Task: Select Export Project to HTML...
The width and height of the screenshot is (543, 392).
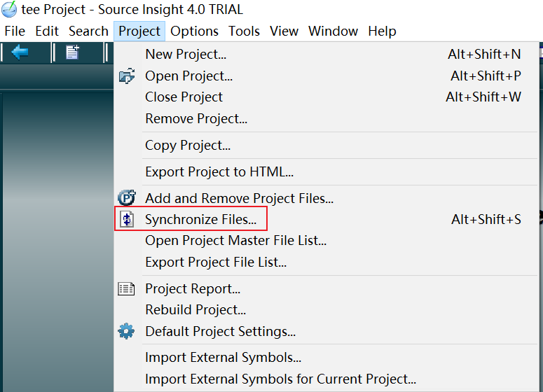Action: (x=326, y=172)
